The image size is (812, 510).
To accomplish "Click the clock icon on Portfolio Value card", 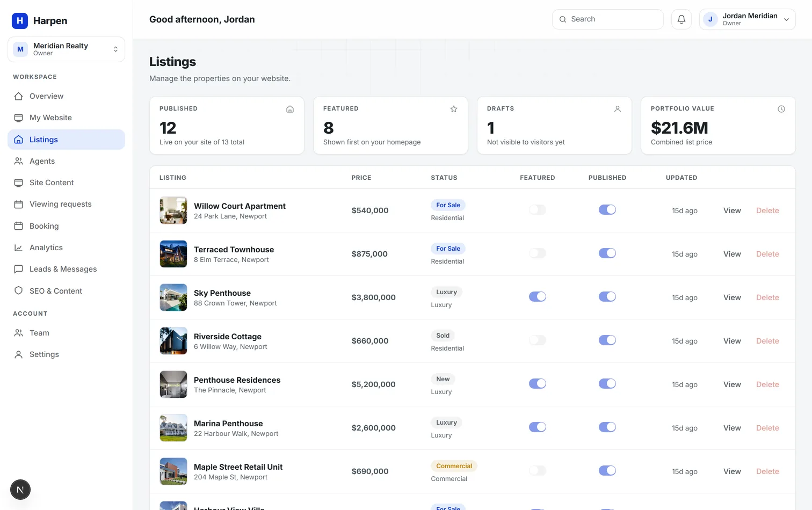I will click(x=781, y=109).
